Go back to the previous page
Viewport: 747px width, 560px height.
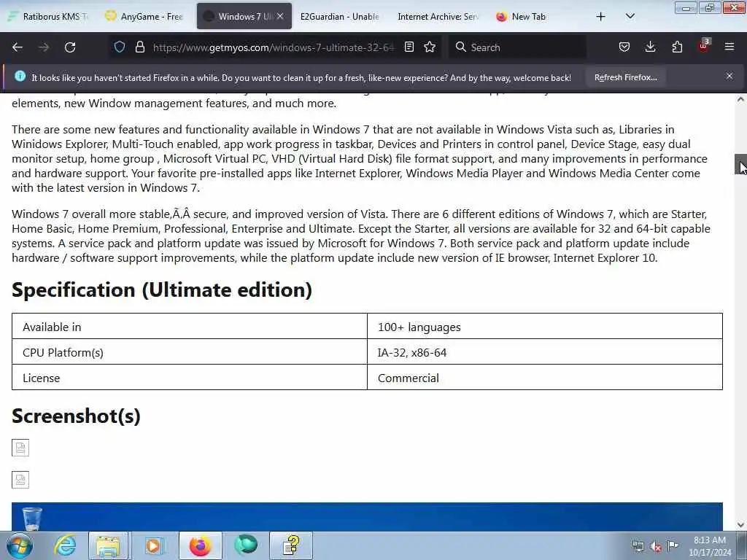pyautogui.click(x=18, y=47)
